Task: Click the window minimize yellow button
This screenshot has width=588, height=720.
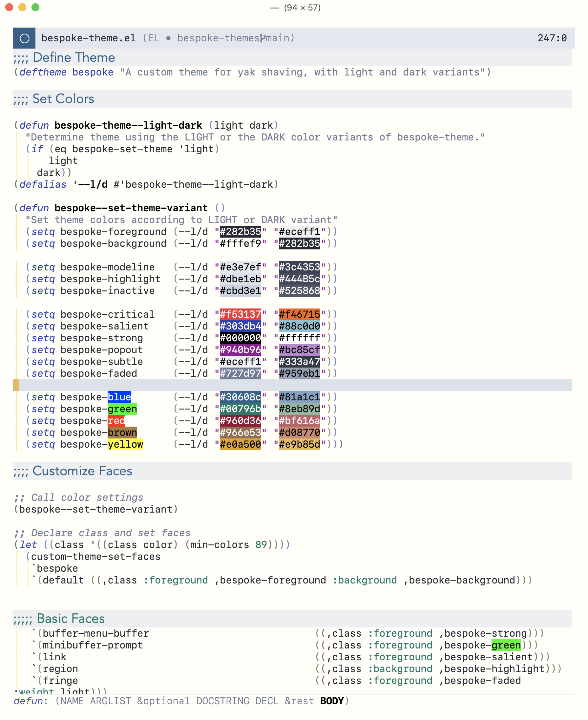Action: point(22,7)
